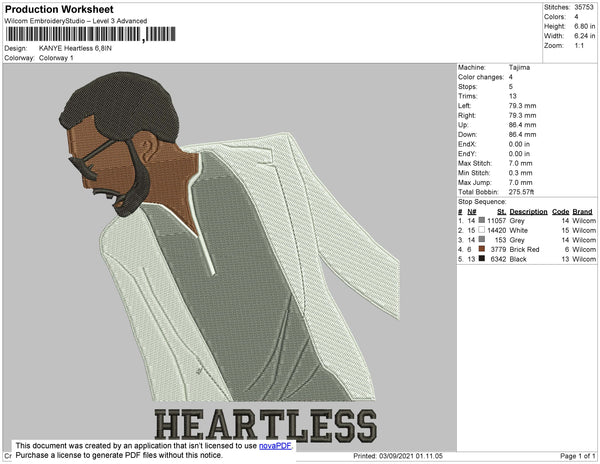This screenshot has width=600, height=464.
Task: Click stitch count 153 in row 3
Action: click(x=500, y=240)
